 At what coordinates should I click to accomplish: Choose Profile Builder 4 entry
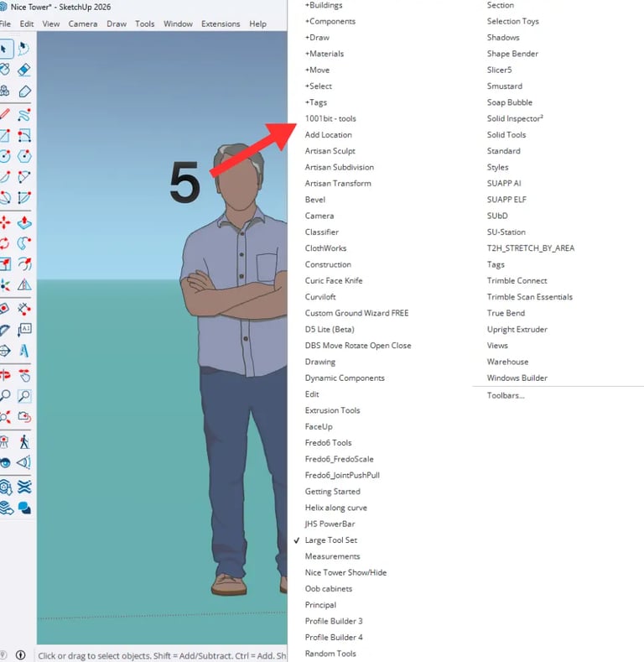pyautogui.click(x=334, y=638)
